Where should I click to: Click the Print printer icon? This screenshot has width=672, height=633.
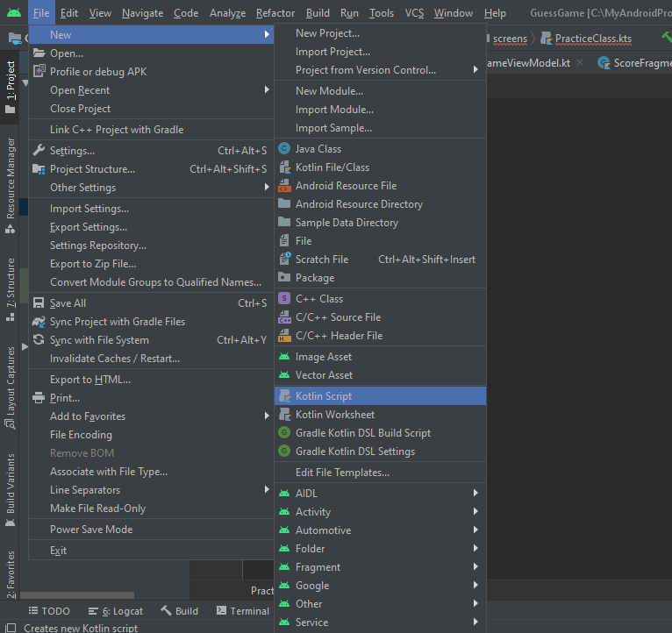(39, 398)
